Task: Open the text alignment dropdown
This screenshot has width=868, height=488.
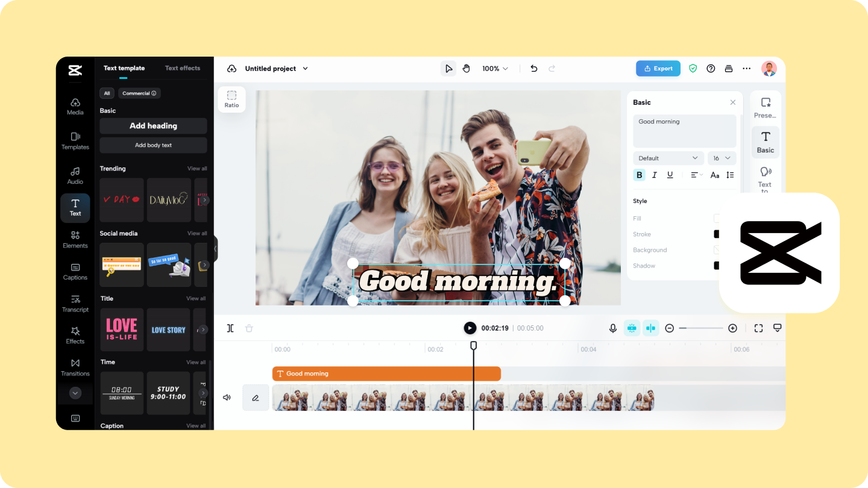Action: pos(697,175)
